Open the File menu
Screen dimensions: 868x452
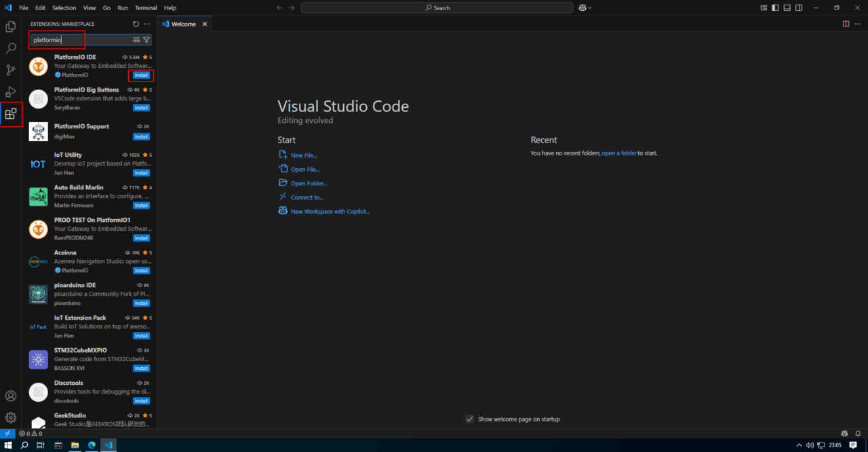pyautogui.click(x=24, y=7)
